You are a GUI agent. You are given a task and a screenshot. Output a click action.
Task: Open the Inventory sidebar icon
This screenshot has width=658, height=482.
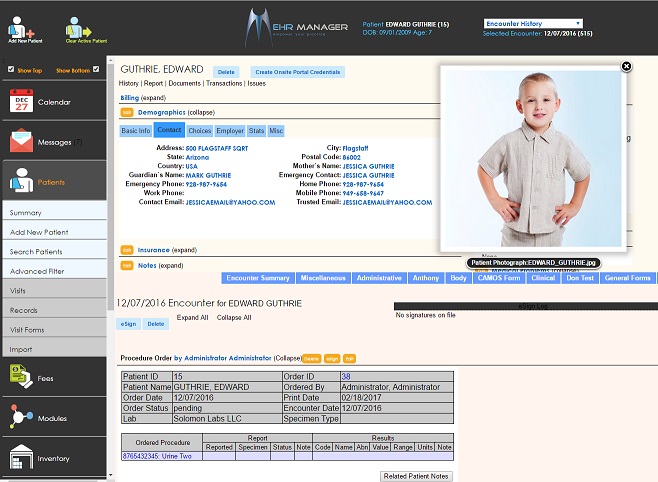[x=21, y=457]
